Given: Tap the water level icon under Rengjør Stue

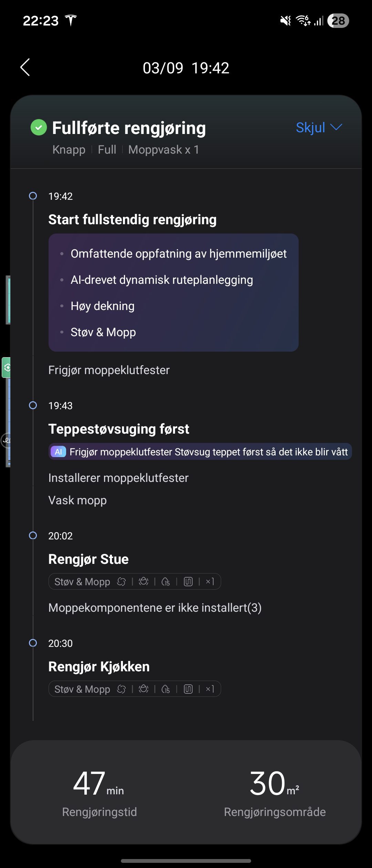Looking at the screenshot, I should (x=144, y=582).
